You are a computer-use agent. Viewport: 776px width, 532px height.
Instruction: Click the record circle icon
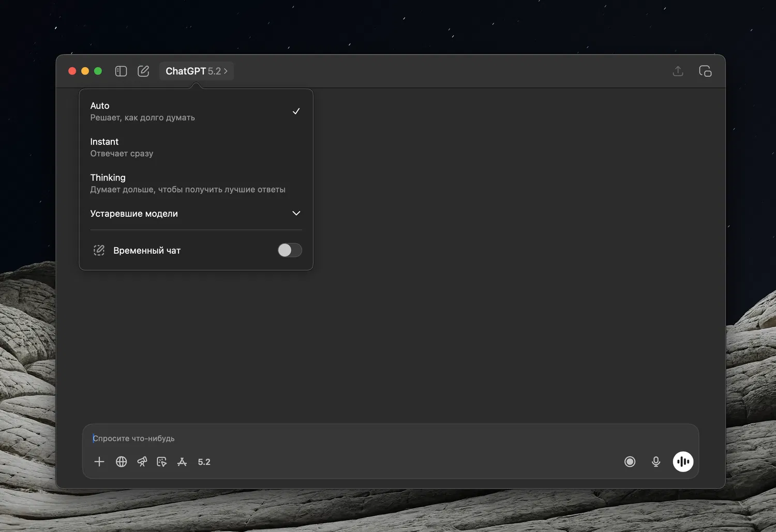pyautogui.click(x=630, y=462)
